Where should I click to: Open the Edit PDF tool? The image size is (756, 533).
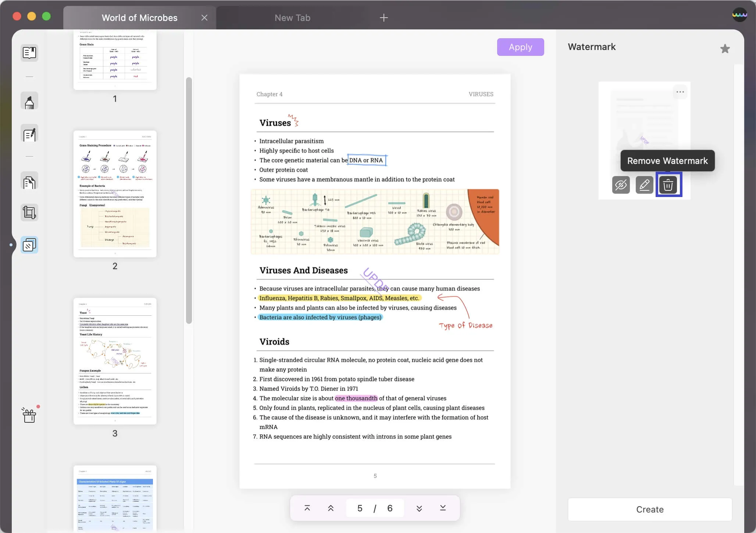tap(29, 134)
